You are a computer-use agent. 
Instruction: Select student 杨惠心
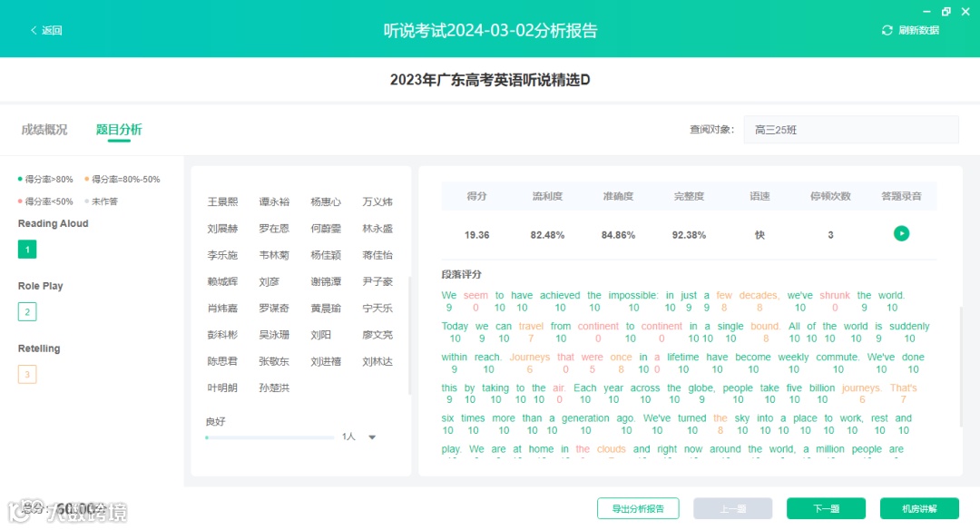point(326,201)
